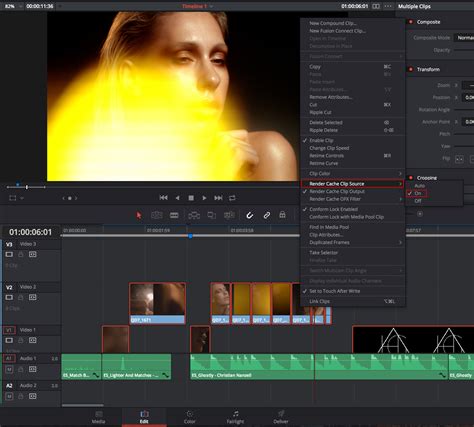
Task: Click the Replace Clip toolbar icon
Action: [x=229, y=215]
